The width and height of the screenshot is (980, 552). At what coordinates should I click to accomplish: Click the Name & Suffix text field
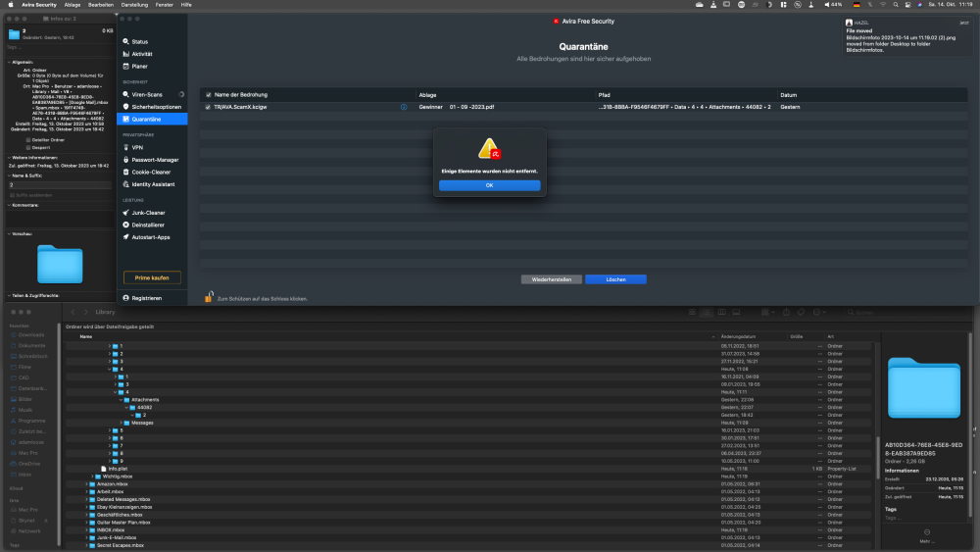point(60,185)
